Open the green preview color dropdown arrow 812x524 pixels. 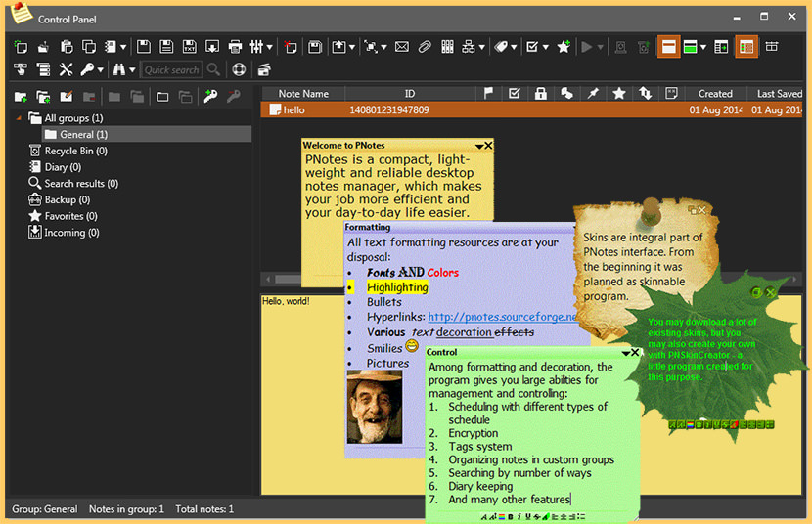[x=703, y=48]
